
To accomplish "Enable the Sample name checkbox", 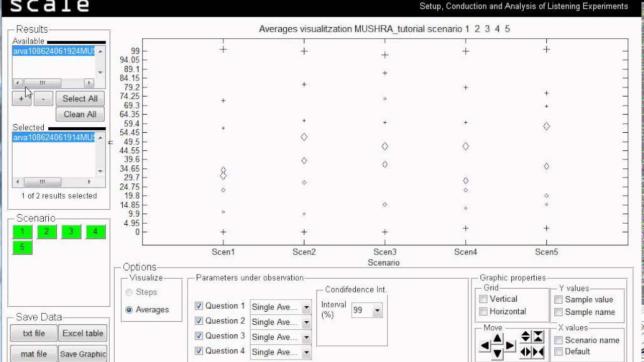I will [x=558, y=312].
